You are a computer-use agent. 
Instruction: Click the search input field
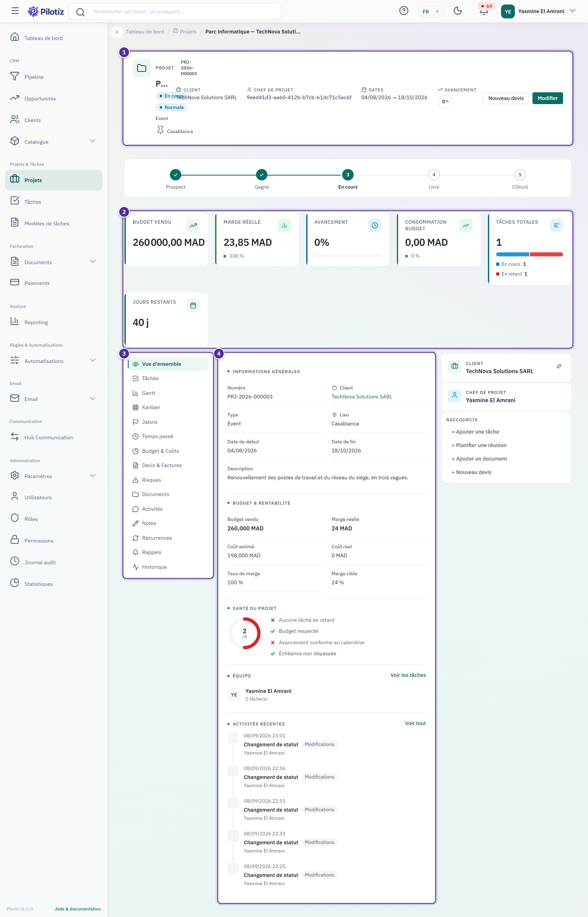pos(175,11)
